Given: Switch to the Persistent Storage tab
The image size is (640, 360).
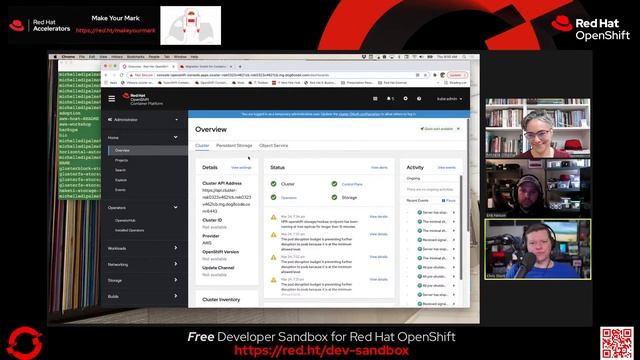Looking at the screenshot, I should (234, 146).
